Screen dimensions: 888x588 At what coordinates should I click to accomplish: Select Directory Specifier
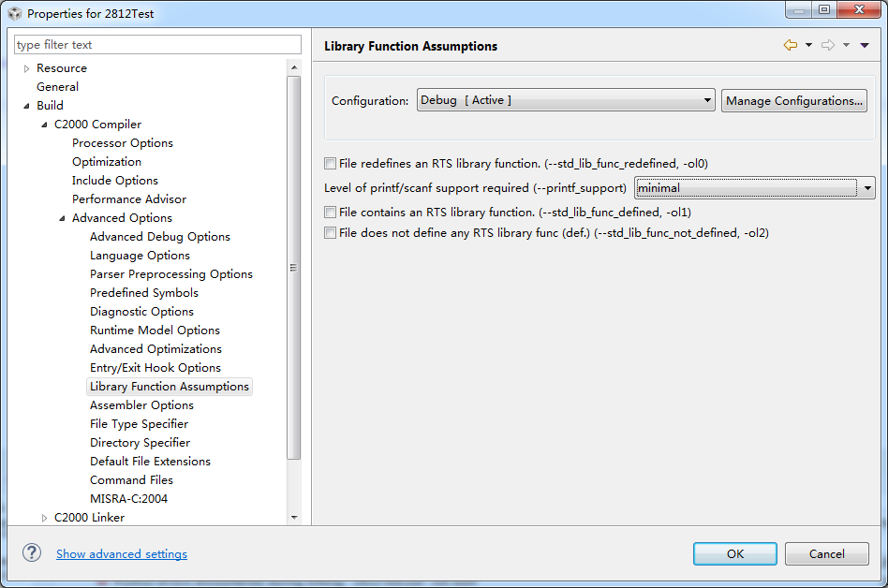(x=140, y=442)
